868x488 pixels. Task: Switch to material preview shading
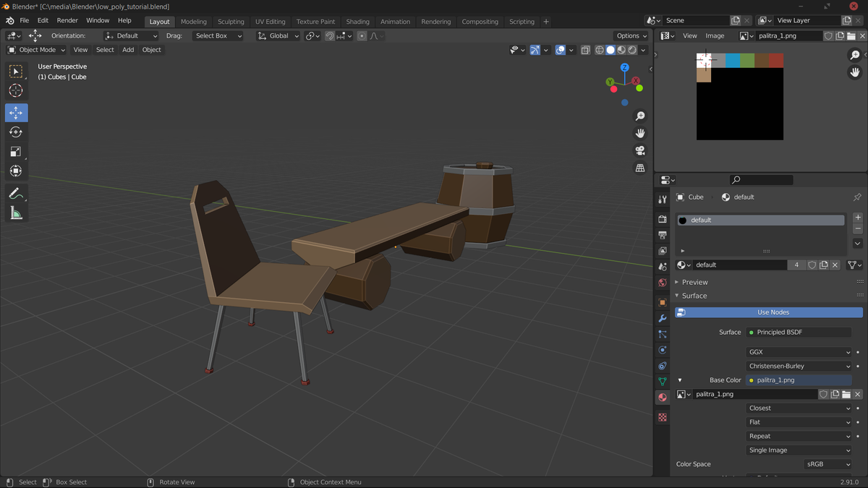point(621,50)
